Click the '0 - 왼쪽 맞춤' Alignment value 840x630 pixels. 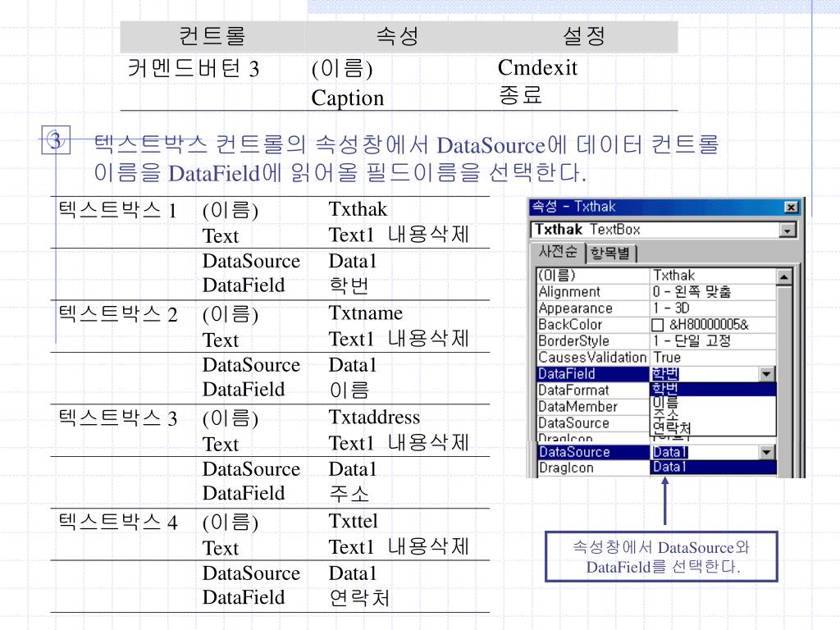(x=713, y=292)
